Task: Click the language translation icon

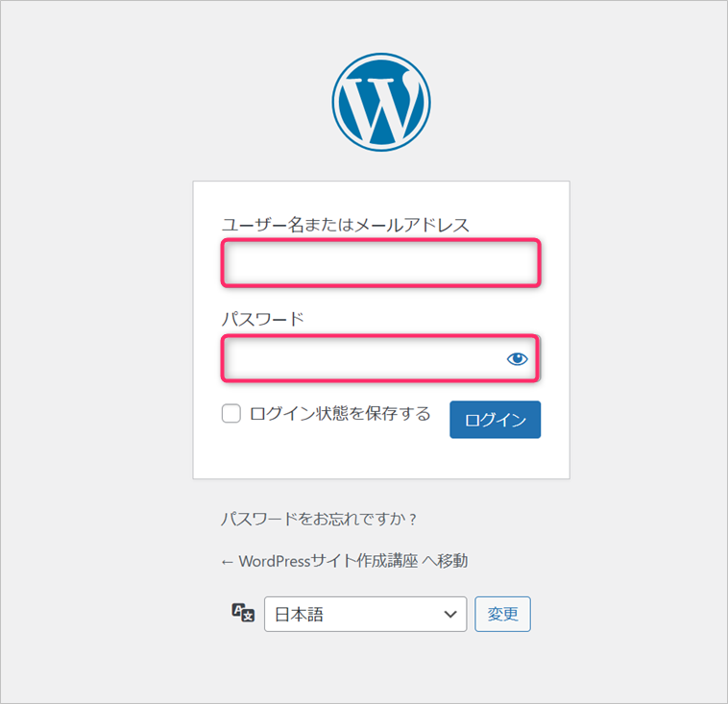Action: pyautogui.click(x=243, y=614)
